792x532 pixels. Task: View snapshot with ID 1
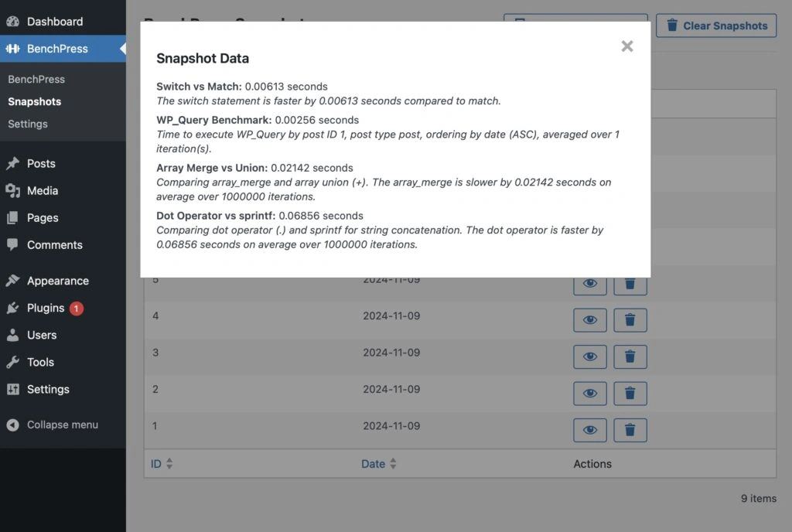point(590,430)
